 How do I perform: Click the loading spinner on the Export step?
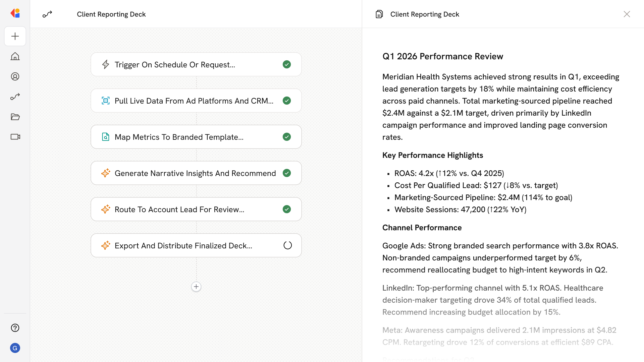point(287,245)
